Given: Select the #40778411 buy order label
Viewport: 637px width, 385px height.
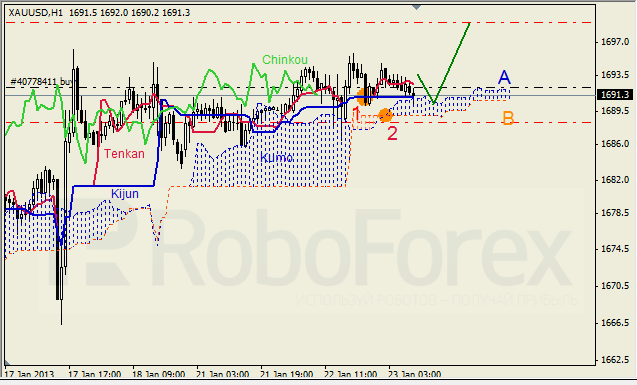Looking at the screenshot, I should point(41,82).
